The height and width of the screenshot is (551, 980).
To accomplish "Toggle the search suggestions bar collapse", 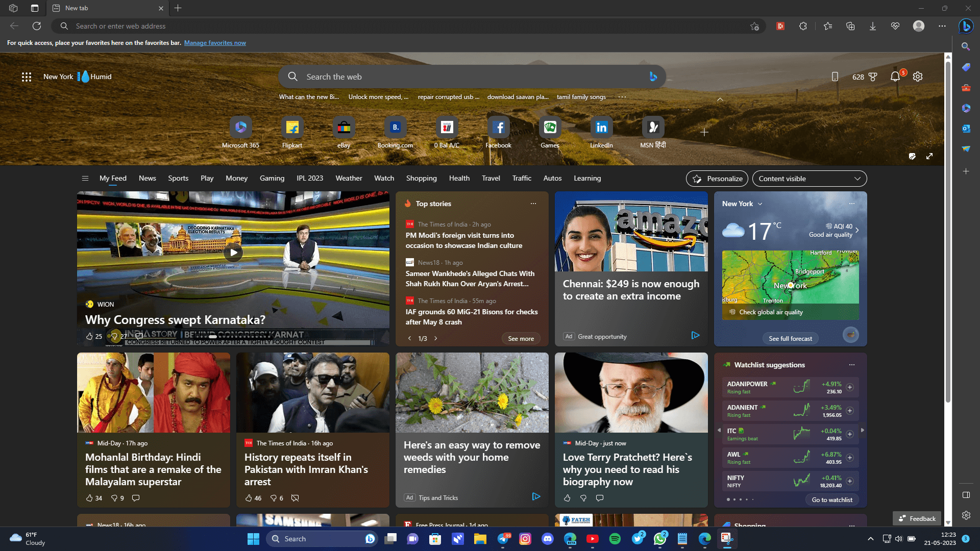I will (x=721, y=99).
